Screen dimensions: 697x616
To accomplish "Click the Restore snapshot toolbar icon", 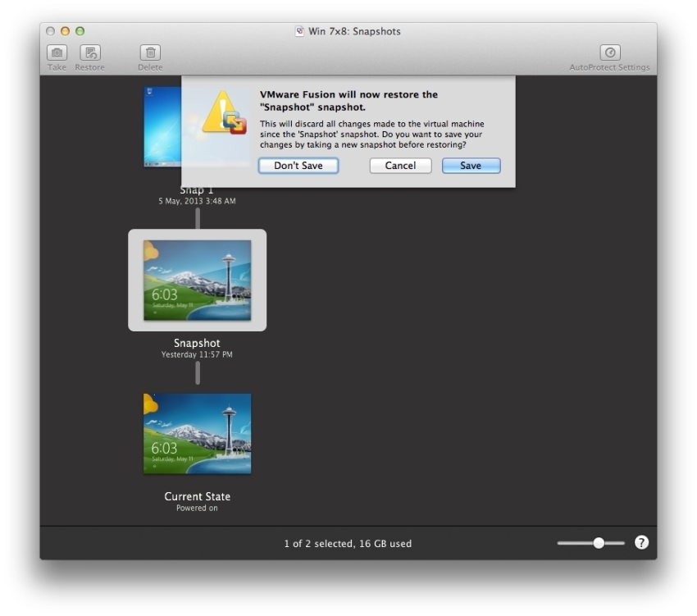I will (x=90, y=52).
